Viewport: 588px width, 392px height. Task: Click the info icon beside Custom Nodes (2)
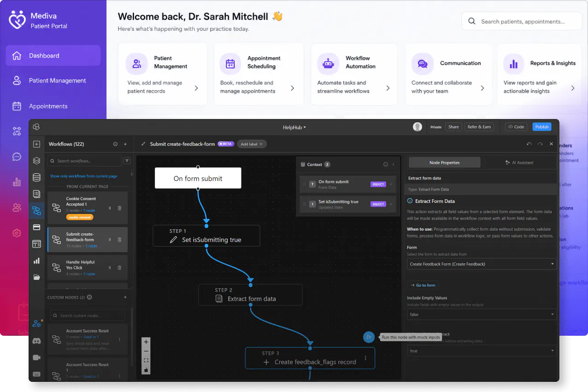(89, 297)
